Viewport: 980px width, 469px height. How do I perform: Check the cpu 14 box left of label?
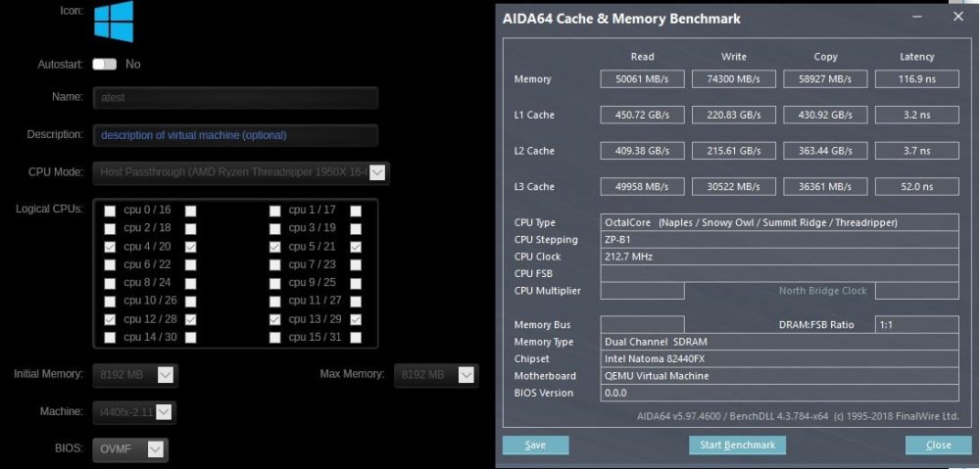click(x=110, y=338)
